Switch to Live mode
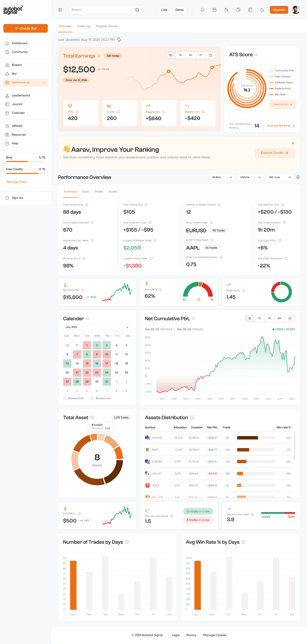307x644 pixels. click(x=164, y=10)
